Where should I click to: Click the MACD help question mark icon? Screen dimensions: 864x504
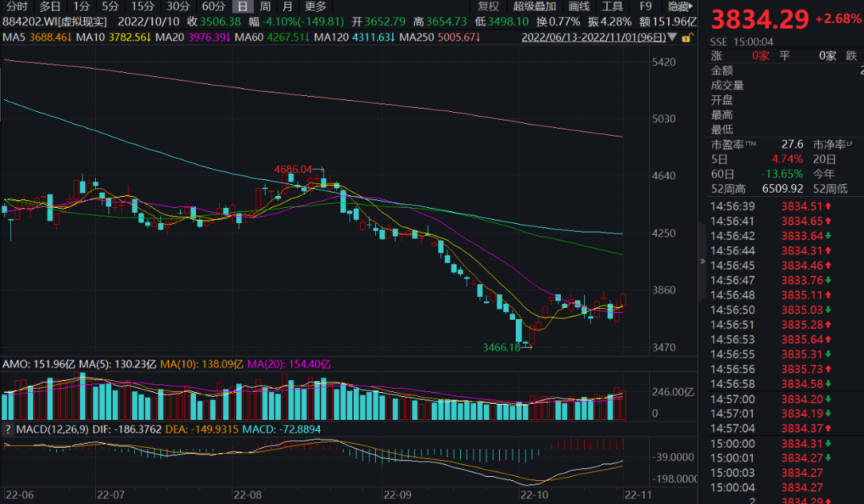tap(8, 429)
